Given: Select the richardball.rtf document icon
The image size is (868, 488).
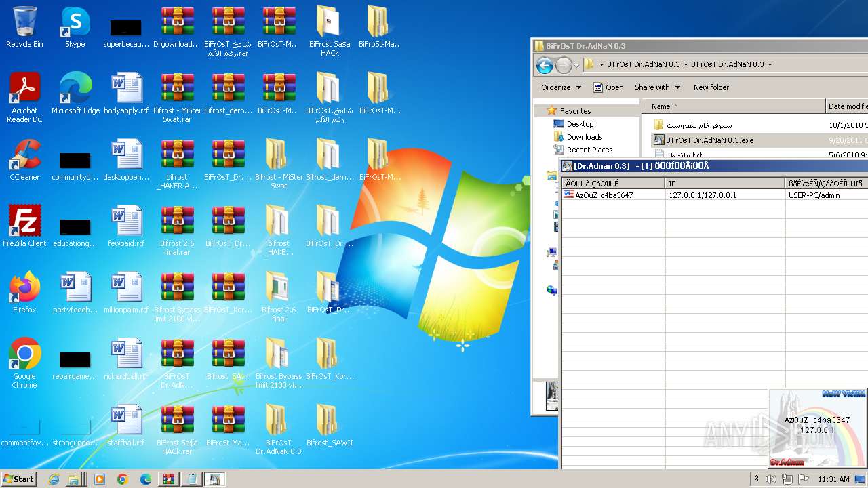Looking at the screenshot, I should (x=126, y=359).
